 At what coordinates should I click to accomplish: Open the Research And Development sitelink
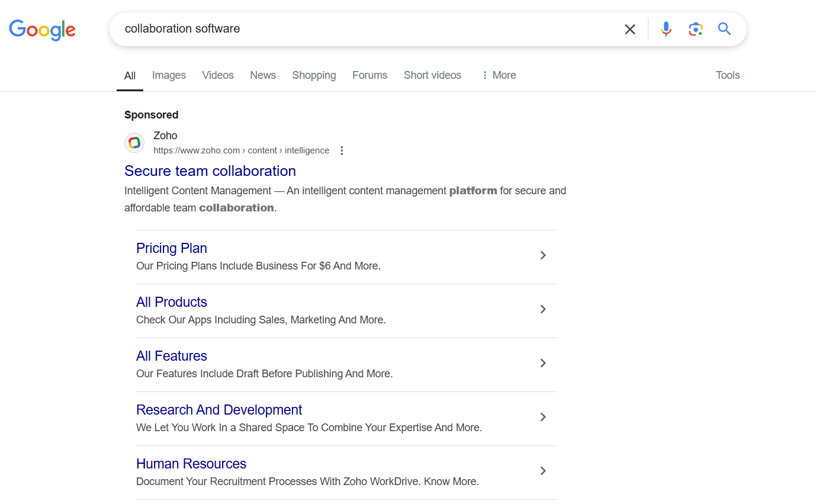(x=219, y=410)
